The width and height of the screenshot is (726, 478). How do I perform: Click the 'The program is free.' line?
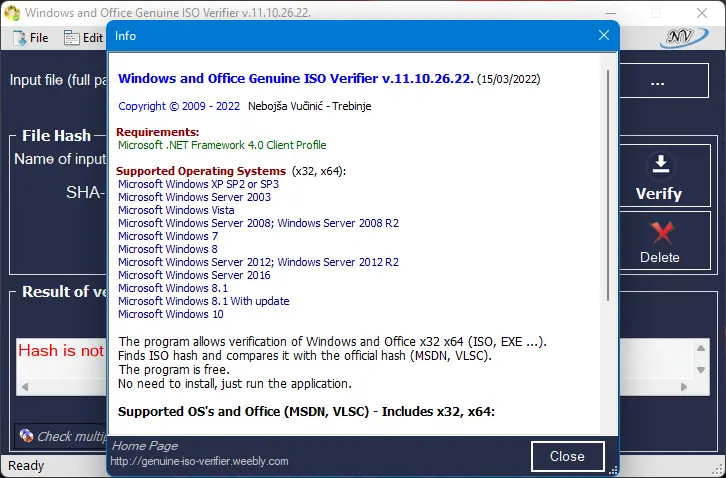point(174,370)
